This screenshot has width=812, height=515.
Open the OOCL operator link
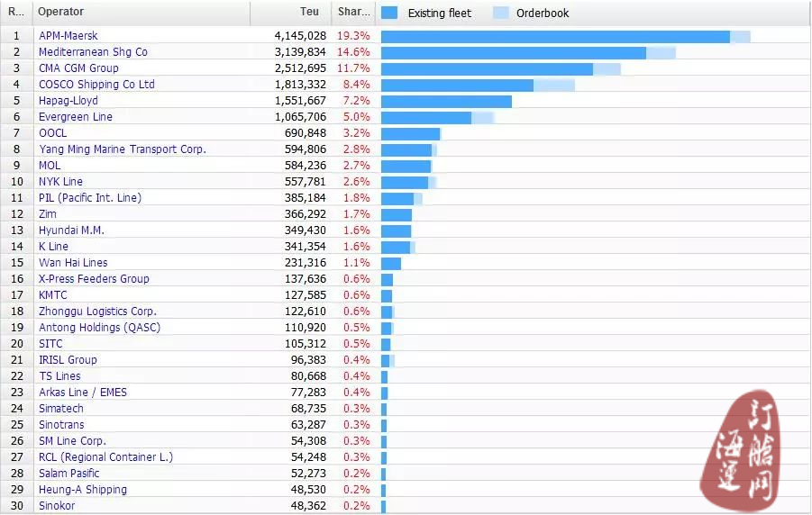(53, 133)
